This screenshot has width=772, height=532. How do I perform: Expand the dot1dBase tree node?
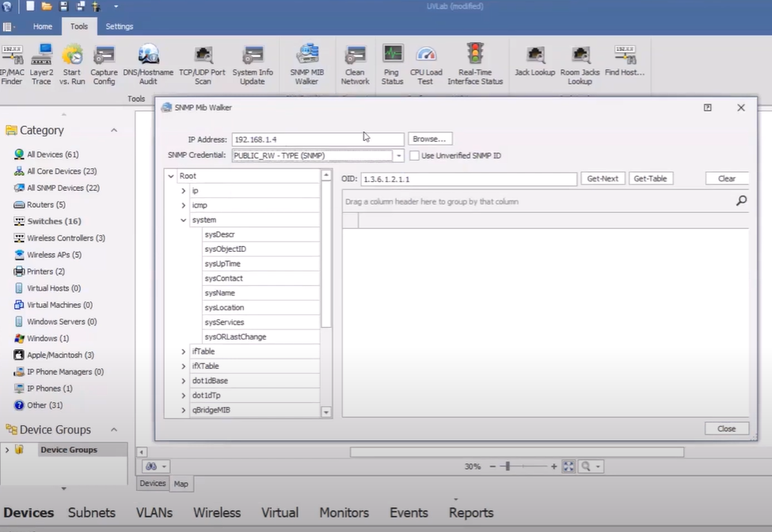click(183, 381)
